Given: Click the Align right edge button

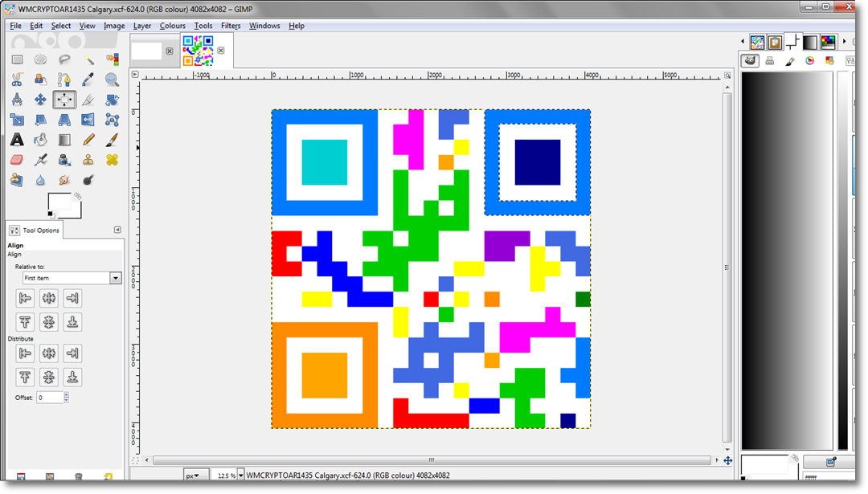Looking at the screenshot, I should pyautogui.click(x=72, y=298).
